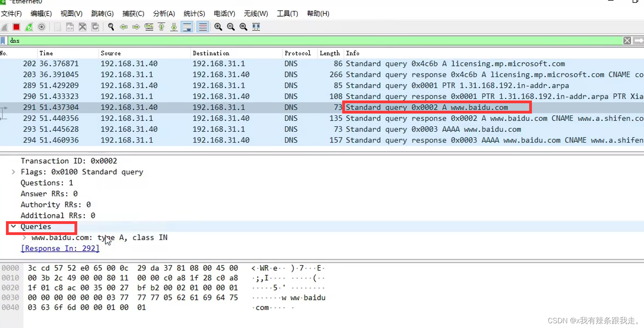This screenshot has height=328, width=644.
Task: Open the 编辑(E) menu
Action: point(41,13)
